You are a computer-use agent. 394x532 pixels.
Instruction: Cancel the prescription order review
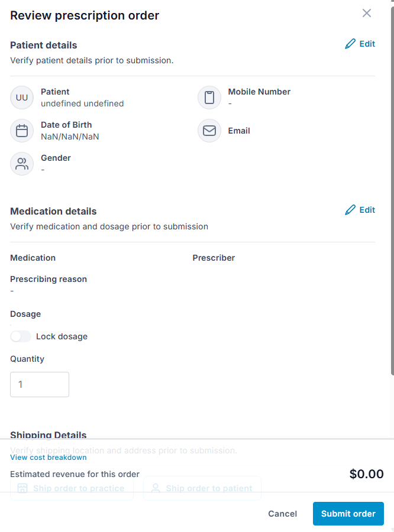[x=282, y=514]
